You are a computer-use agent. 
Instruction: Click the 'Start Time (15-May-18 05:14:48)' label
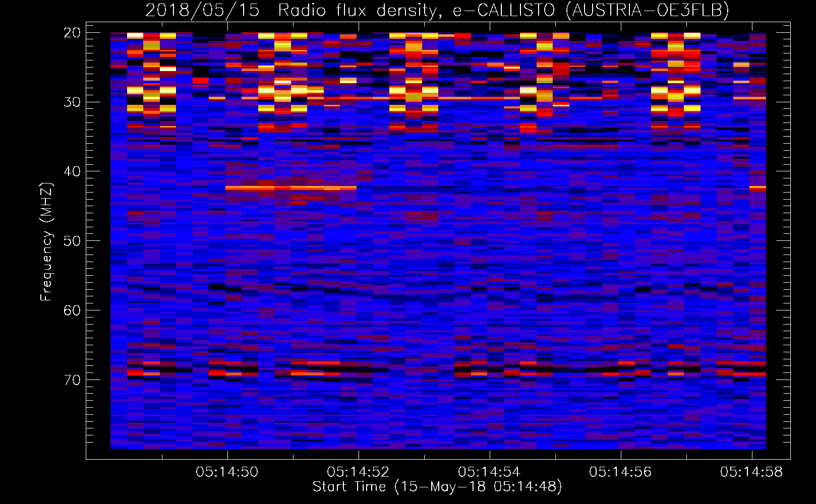pos(437,487)
